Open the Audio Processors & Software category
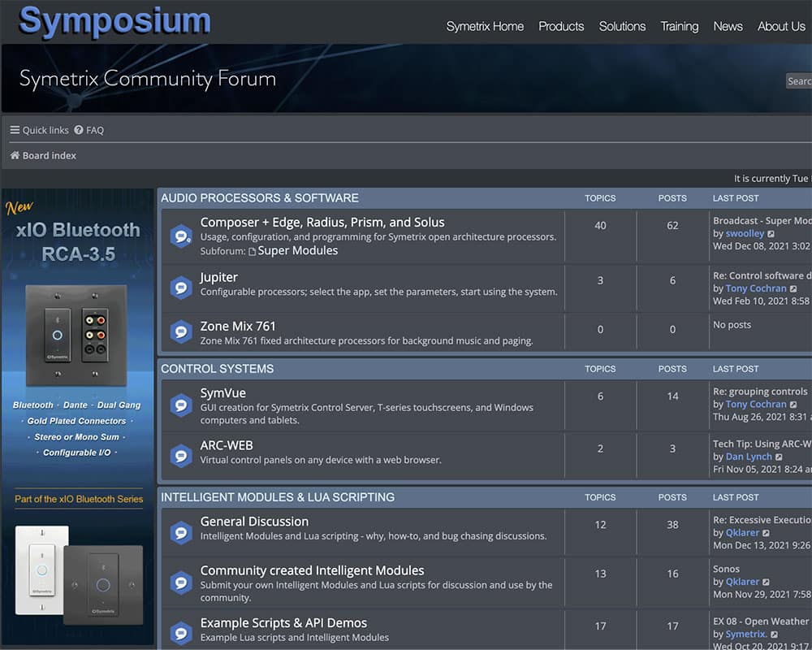 (260, 198)
